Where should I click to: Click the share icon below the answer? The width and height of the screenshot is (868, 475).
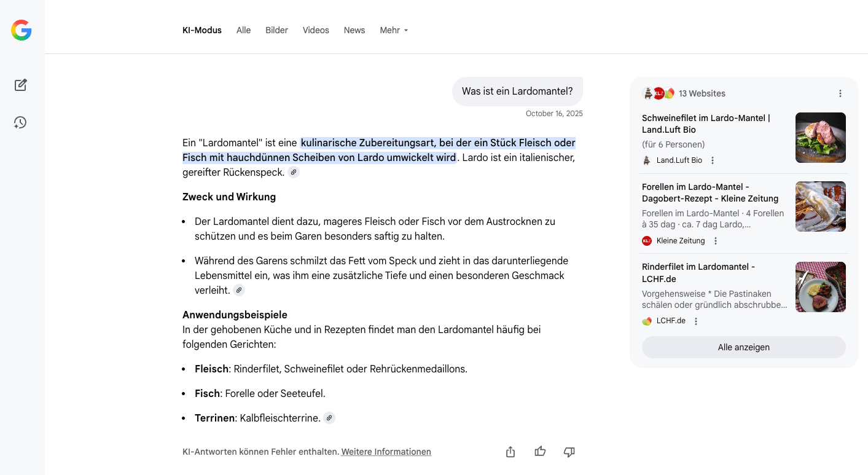click(510, 452)
